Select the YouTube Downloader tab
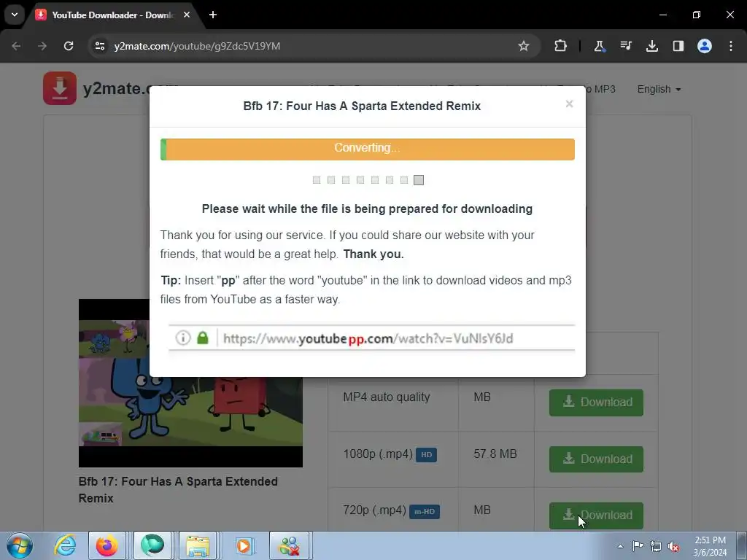The height and width of the screenshot is (560, 747). (x=112, y=15)
